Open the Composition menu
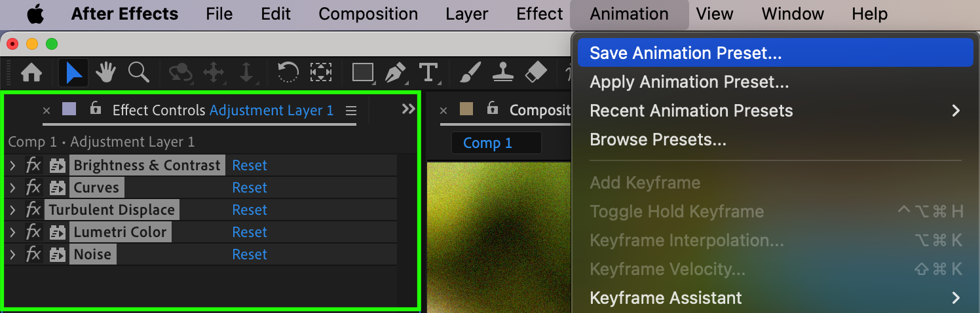The height and width of the screenshot is (313, 980). pos(368,14)
